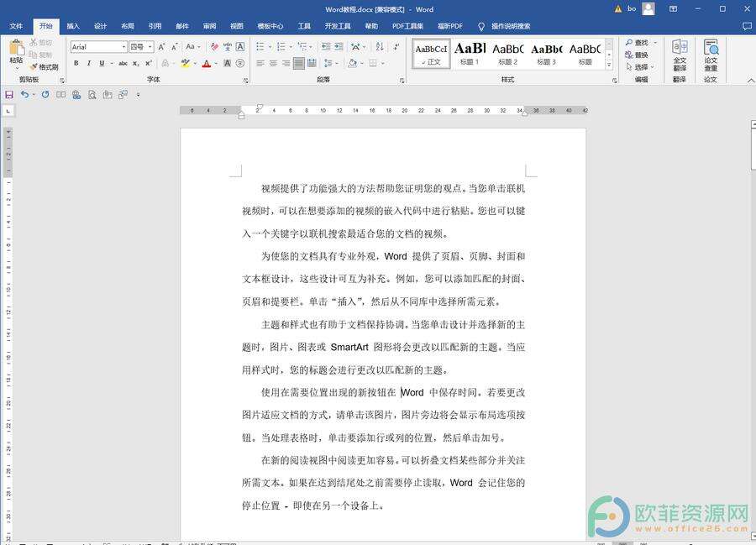Screen dimensions: 756x545
Task: Open the 文件 (File) menu
Action: pos(16,26)
